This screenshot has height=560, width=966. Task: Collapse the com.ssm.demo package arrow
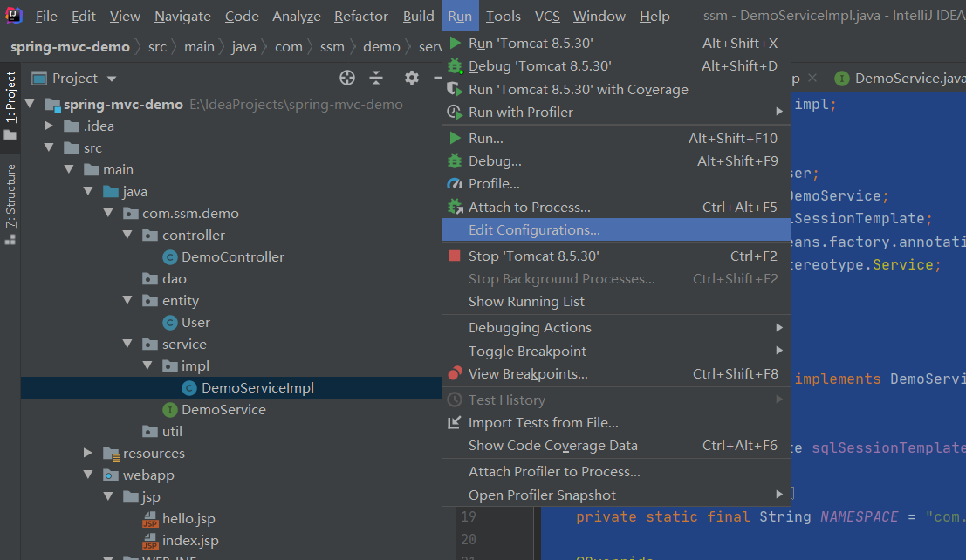point(108,213)
